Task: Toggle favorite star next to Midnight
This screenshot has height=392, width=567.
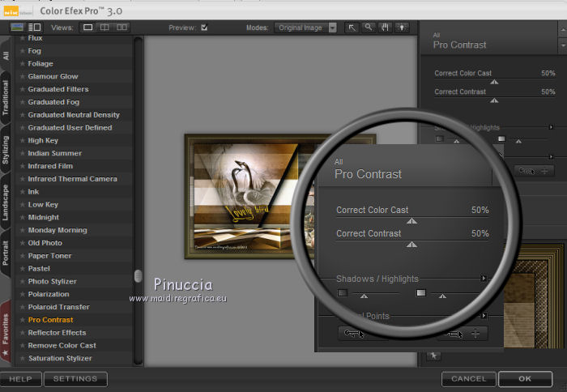Action: pyautogui.click(x=23, y=217)
